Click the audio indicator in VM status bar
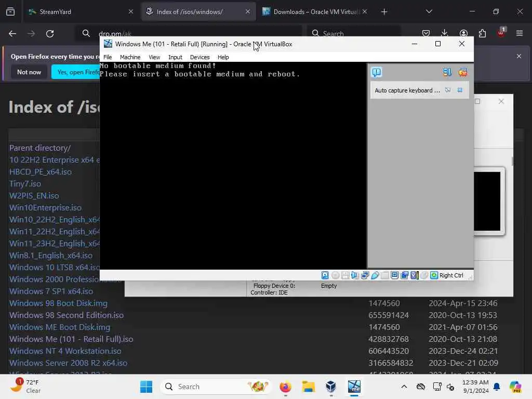 [355, 275]
